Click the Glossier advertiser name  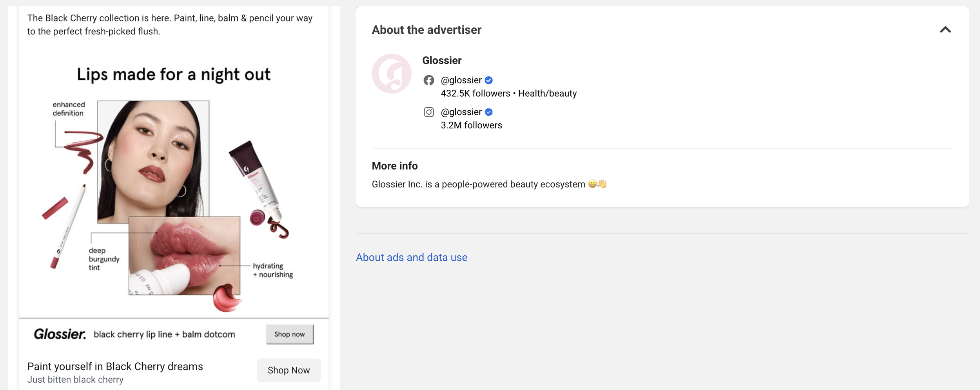click(x=442, y=60)
